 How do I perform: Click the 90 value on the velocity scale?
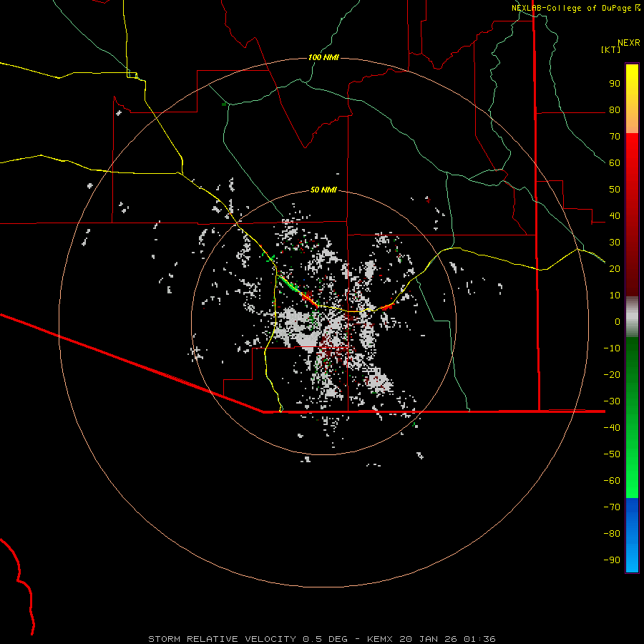point(615,84)
